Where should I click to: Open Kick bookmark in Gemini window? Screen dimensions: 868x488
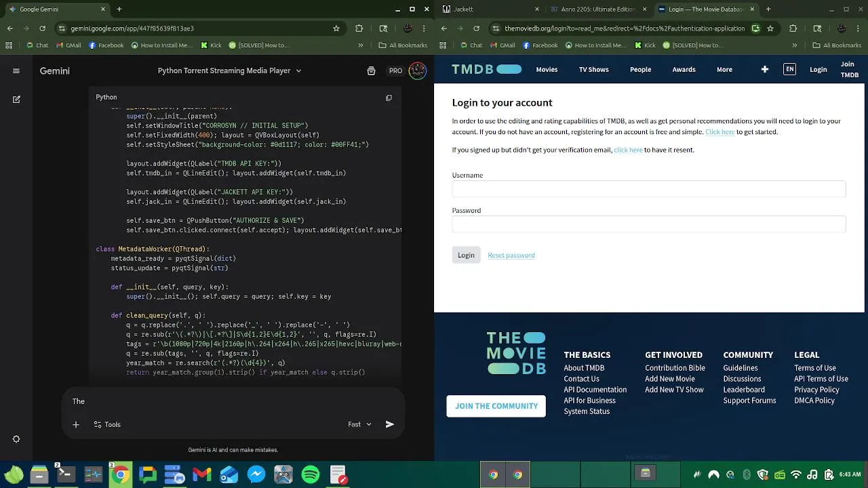(x=210, y=45)
